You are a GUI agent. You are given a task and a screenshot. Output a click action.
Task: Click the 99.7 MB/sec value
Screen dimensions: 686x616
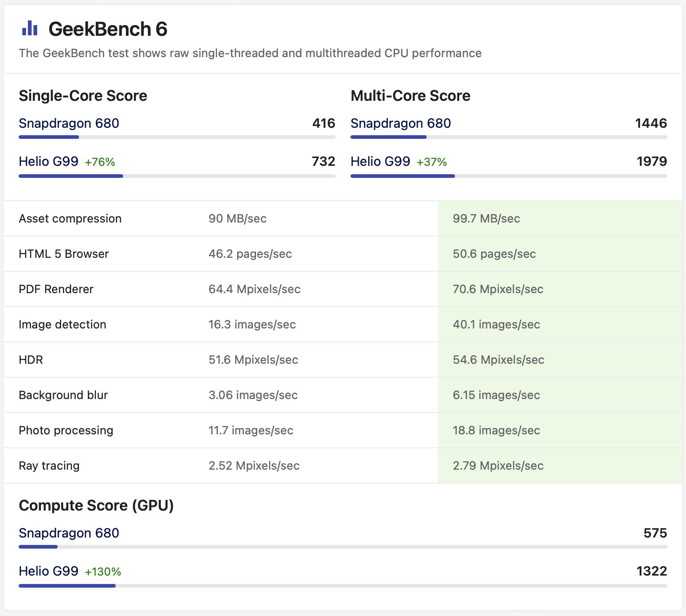[487, 218]
